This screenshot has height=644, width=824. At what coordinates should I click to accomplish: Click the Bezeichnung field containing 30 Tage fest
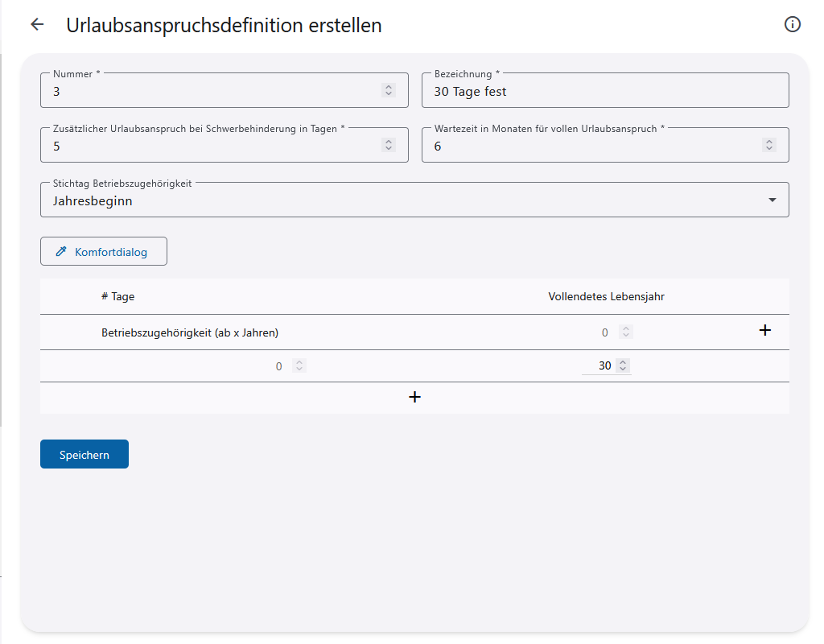[x=605, y=90]
